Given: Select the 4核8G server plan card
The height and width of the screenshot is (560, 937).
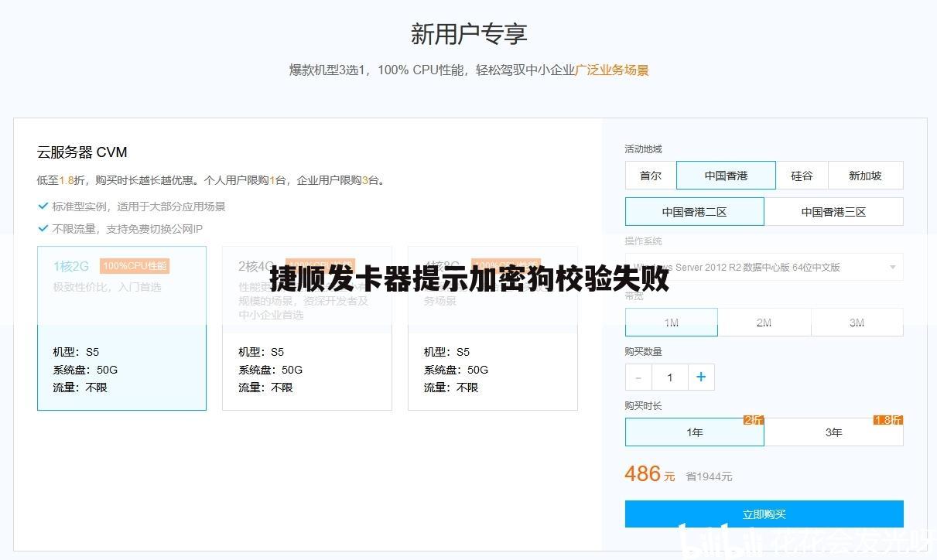Looking at the screenshot, I should [x=493, y=328].
